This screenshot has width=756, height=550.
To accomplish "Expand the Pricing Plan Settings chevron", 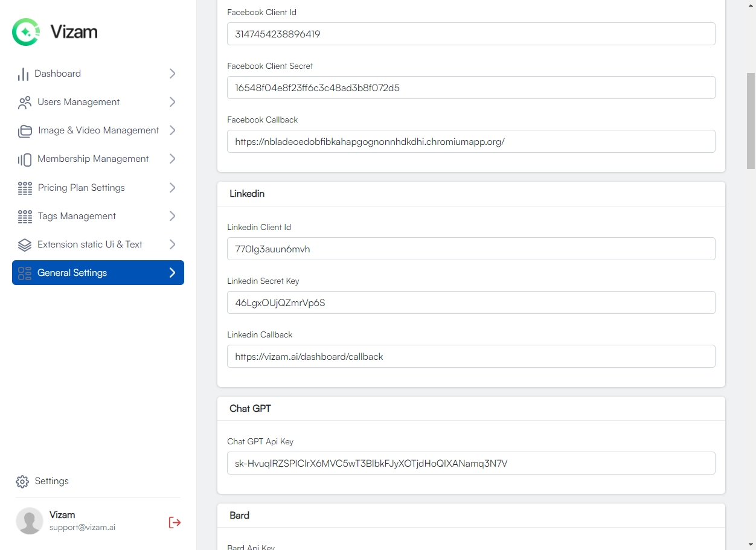I will coord(173,188).
